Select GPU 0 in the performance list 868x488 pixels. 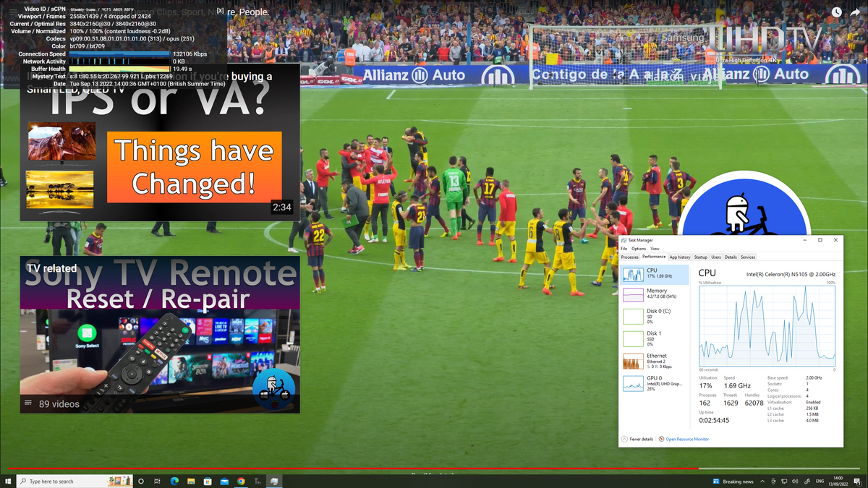click(x=655, y=382)
